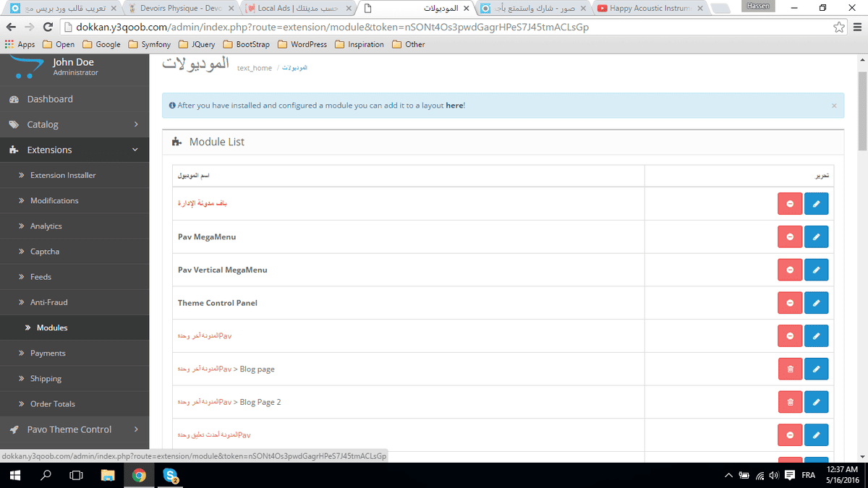Open the Windows Start menu
Screen dimensions: 868x488
point(14,475)
